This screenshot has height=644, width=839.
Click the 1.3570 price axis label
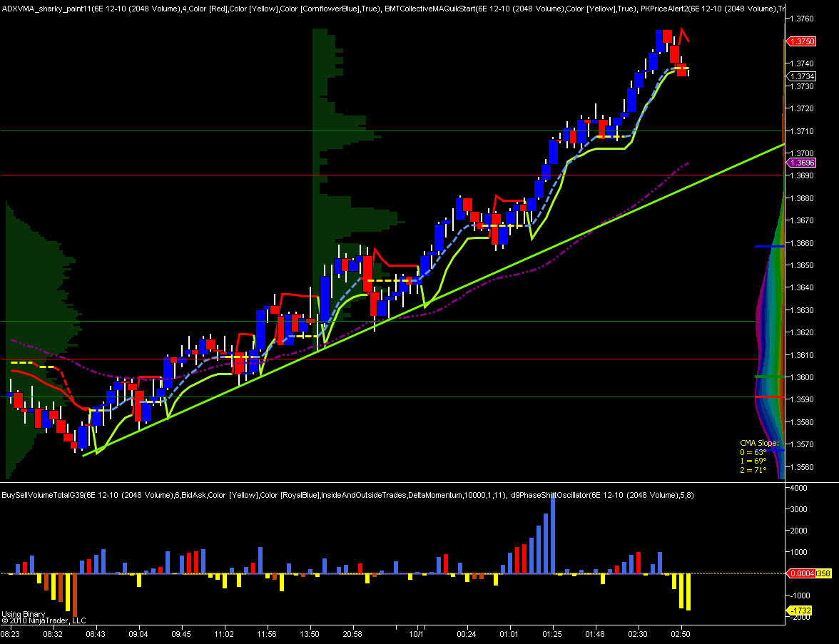click(x=802, y=444)
